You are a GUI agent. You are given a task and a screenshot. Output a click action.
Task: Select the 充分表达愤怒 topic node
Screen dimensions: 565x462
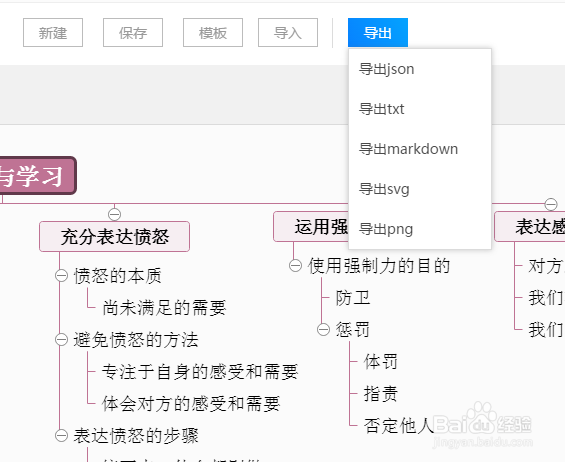[x=115, y=236]
